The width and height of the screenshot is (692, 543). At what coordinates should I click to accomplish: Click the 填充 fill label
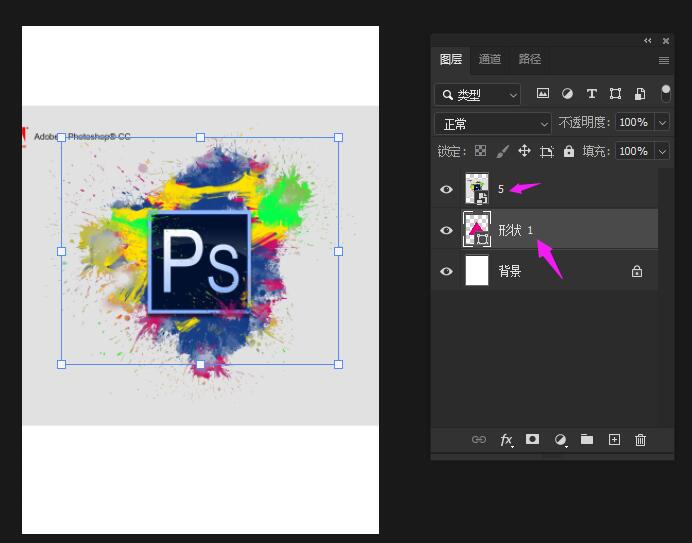[x=596, y=151]
